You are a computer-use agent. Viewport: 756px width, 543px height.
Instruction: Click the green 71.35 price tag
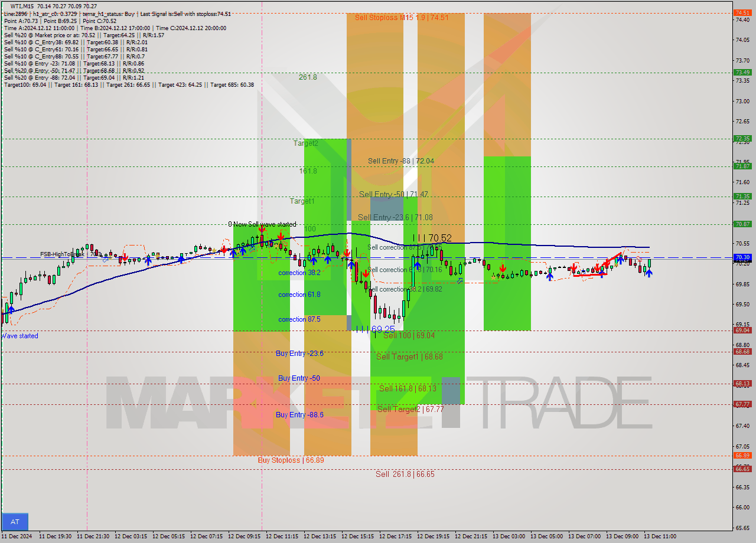click(742, 196)
